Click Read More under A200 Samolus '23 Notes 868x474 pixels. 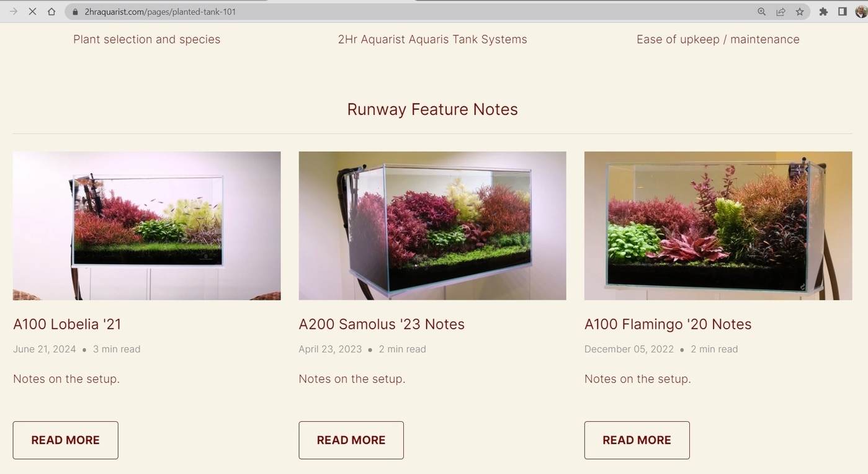point(351,440)
